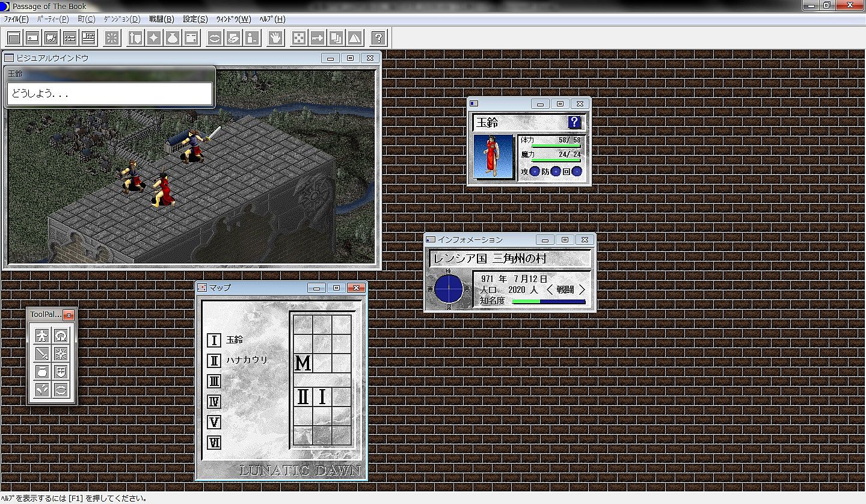Click the 魔力 magic bar of 玉鈴
Image resolution: width=866 pixels, height=504 pixels.
coord(556,161)
